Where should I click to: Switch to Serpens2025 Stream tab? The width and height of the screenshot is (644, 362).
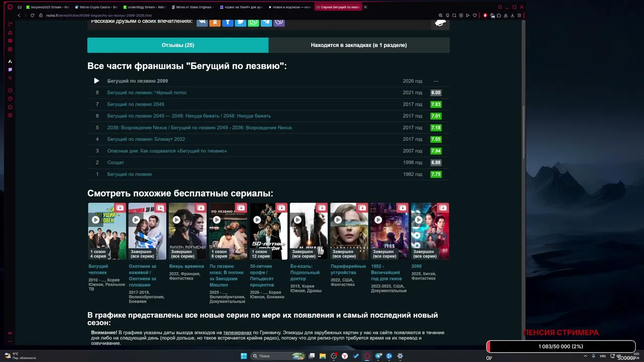pos(47,7)
